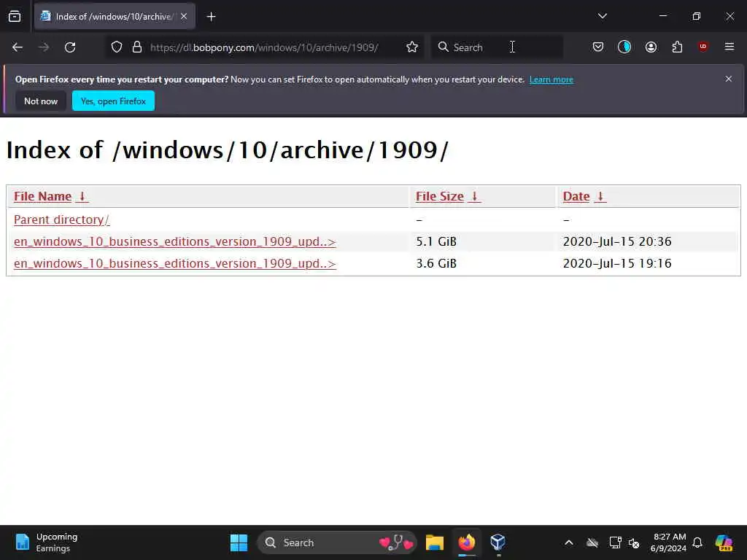Open clock showing 8:27 AM 6/9/2024

(x=669, y=542)
